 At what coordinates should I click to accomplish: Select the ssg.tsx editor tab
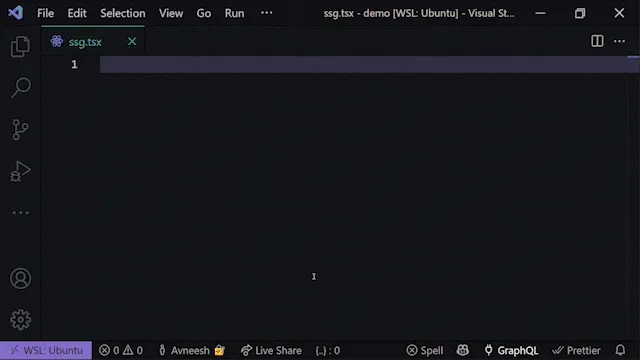tap(93, 41)
